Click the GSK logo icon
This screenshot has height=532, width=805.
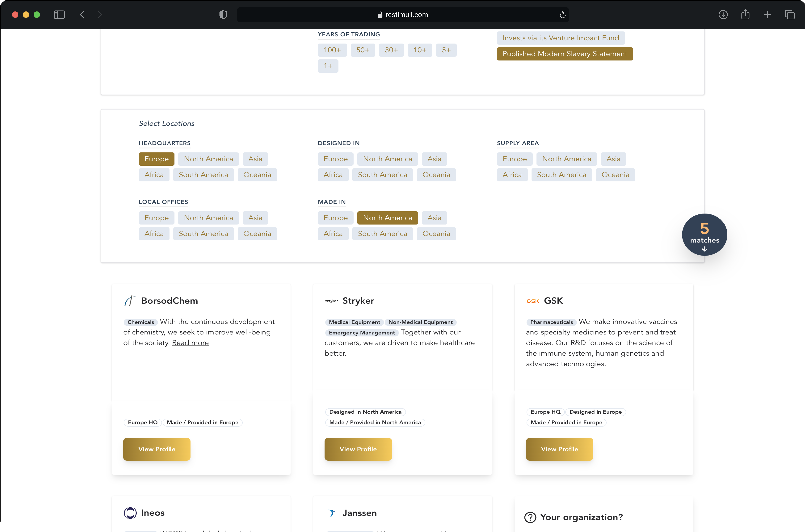(533, 301)
